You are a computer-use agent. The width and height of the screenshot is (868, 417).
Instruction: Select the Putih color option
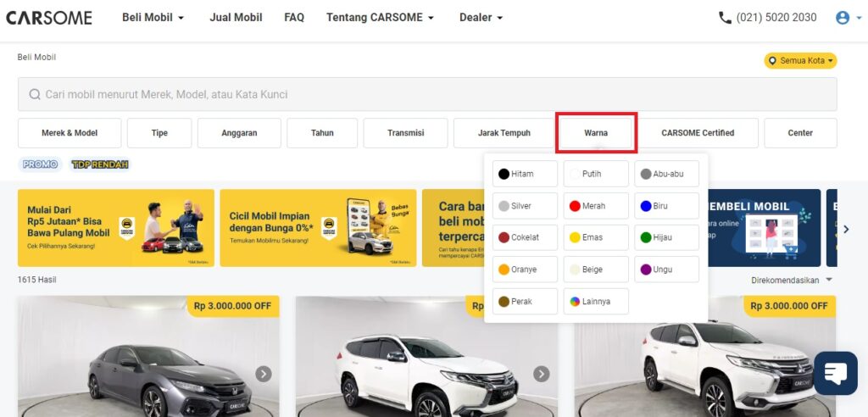(596, 174)
